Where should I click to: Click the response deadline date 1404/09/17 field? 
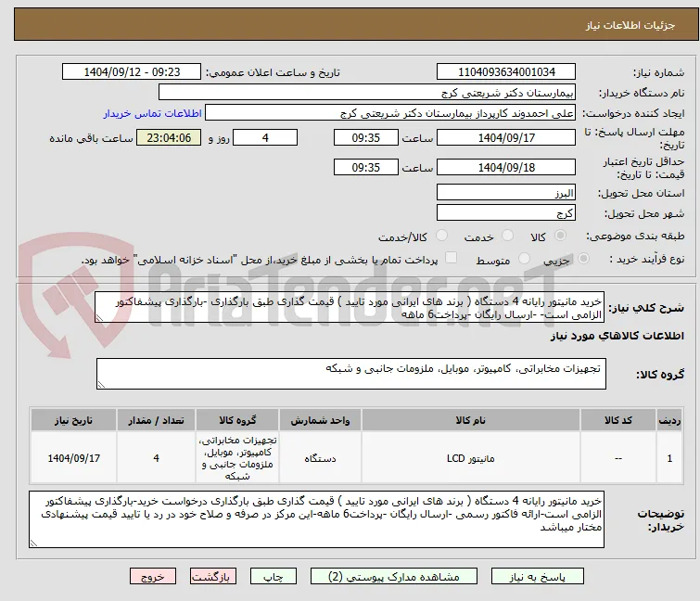506,137
